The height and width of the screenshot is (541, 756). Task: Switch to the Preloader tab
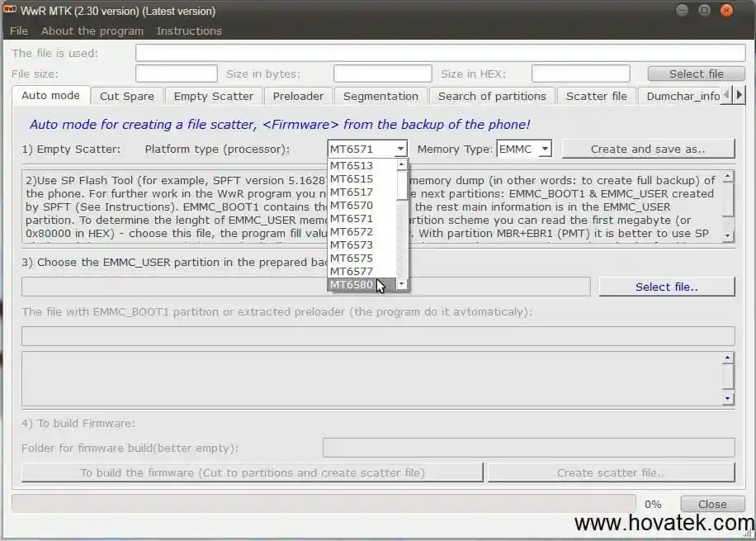pos(298,96)
